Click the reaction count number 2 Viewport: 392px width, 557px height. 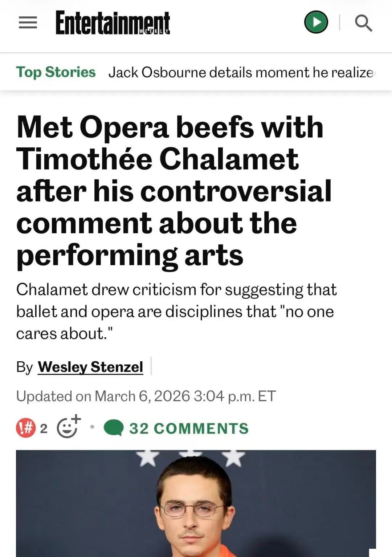coord(44,428)
